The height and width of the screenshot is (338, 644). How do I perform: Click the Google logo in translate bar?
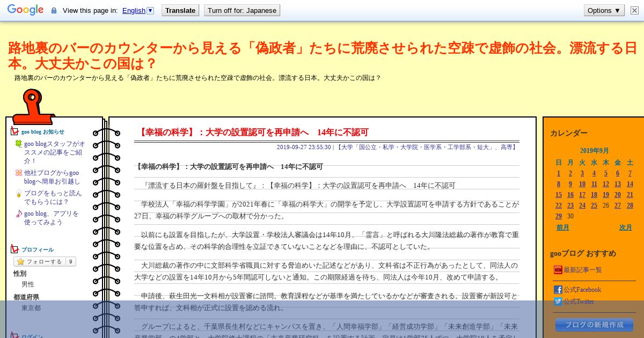click(25, 10)
